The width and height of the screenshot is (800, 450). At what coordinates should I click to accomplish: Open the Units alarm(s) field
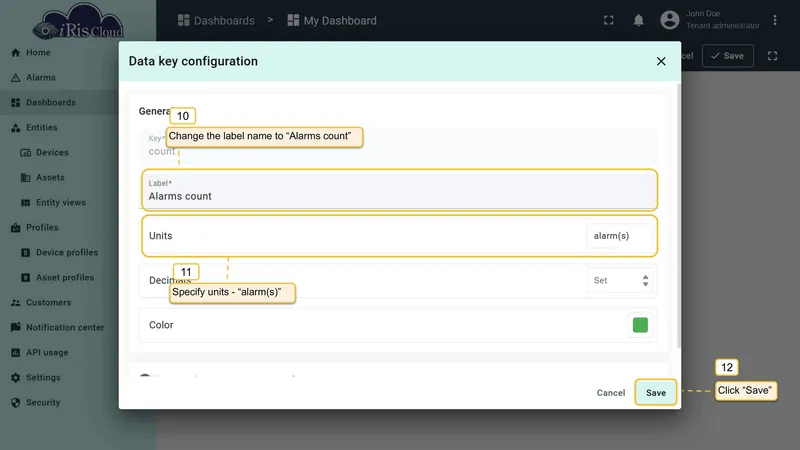tap(619, 236)
